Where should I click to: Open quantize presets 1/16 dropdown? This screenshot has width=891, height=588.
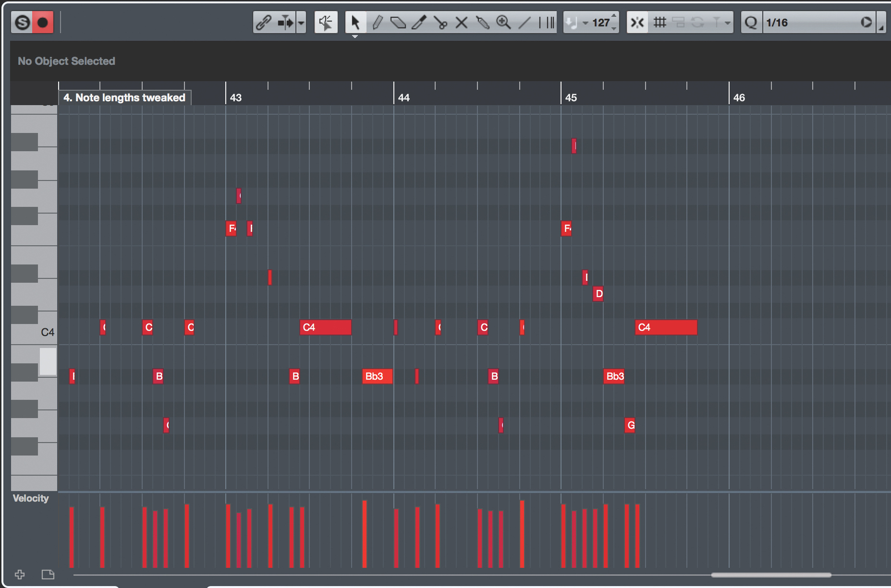[812, 22]
